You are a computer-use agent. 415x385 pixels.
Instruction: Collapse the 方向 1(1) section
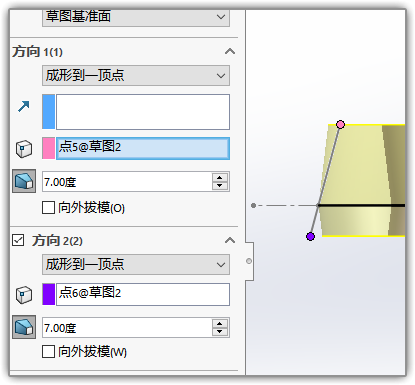(x=230, y=51)
